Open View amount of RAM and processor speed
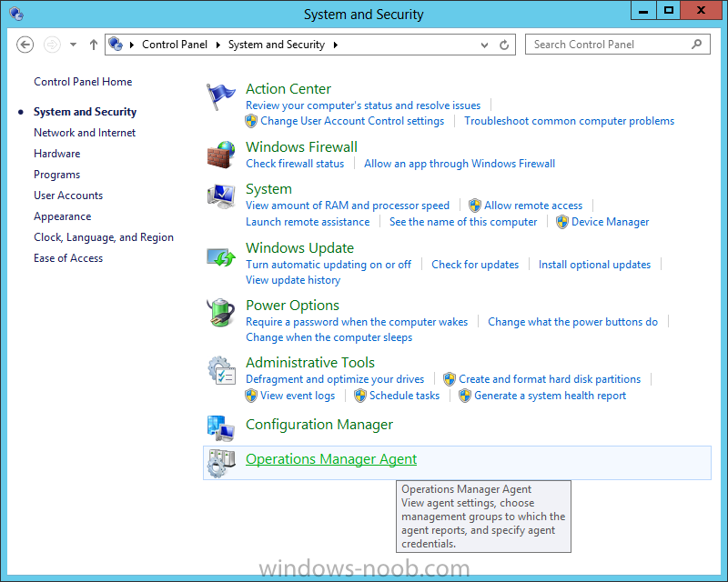728x582 pixels. 348,206
